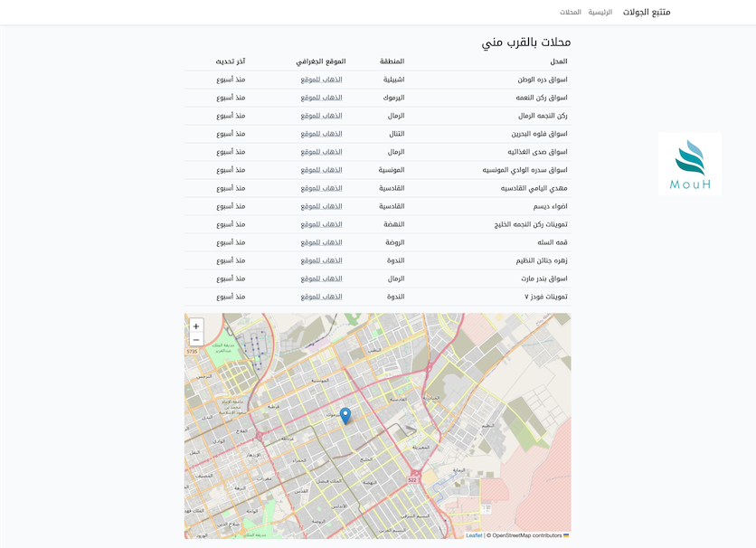
Task: Click the المحل column header
Action: (559, 61)
